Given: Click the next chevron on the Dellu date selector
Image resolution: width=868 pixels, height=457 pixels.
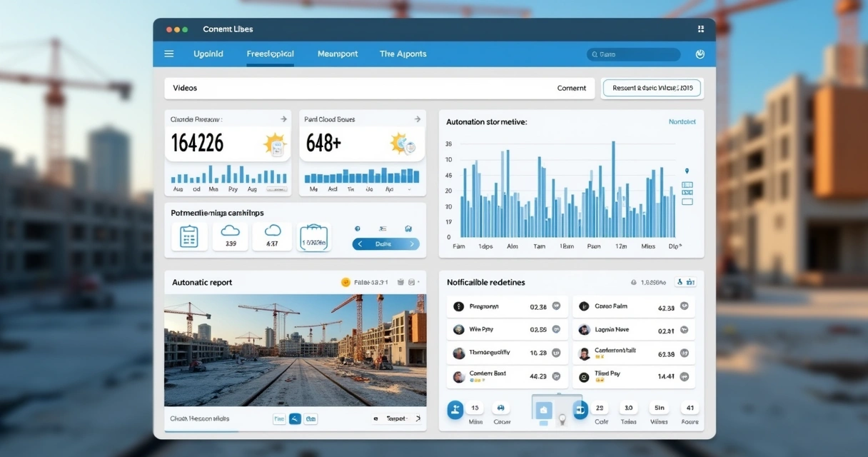Looking at the screenshot, I should pos(410,243).
